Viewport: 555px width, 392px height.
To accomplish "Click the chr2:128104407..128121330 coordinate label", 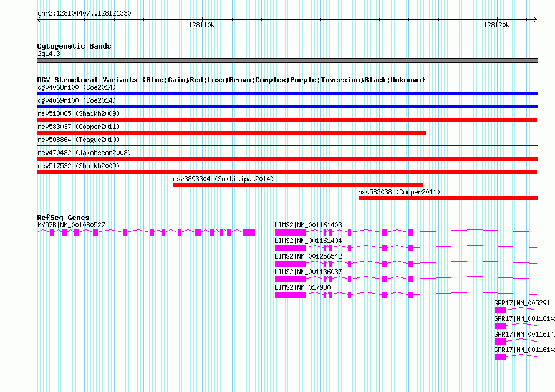I will [84, 13].
